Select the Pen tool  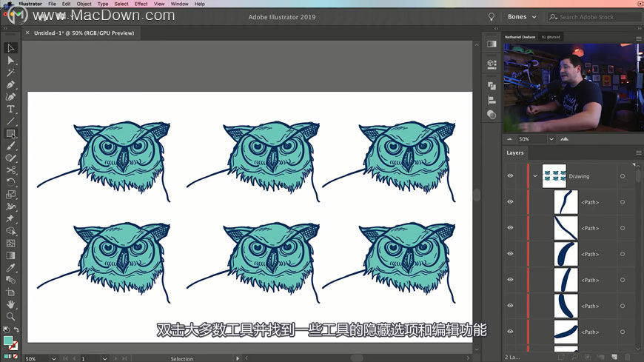(x=10, y=84)
